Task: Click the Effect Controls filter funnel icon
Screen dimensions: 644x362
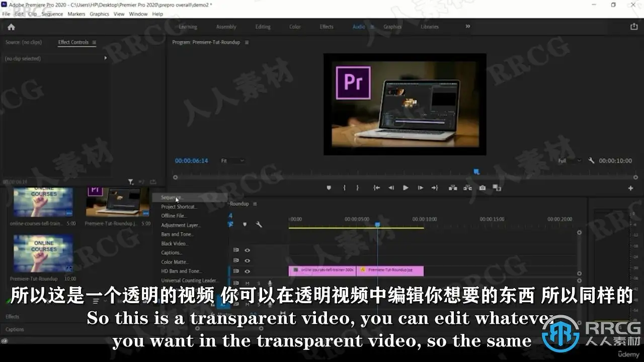Action: click(131, 182)
